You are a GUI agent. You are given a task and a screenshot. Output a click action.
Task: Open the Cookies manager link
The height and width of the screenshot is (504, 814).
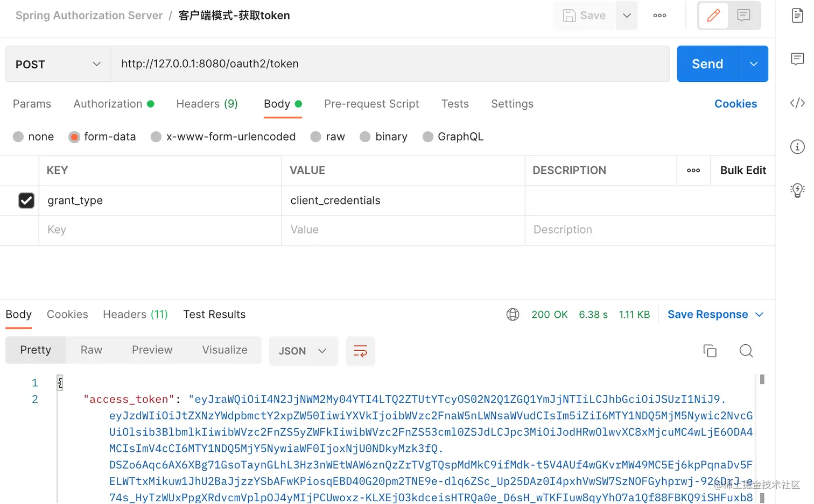(x=735, y=104)
